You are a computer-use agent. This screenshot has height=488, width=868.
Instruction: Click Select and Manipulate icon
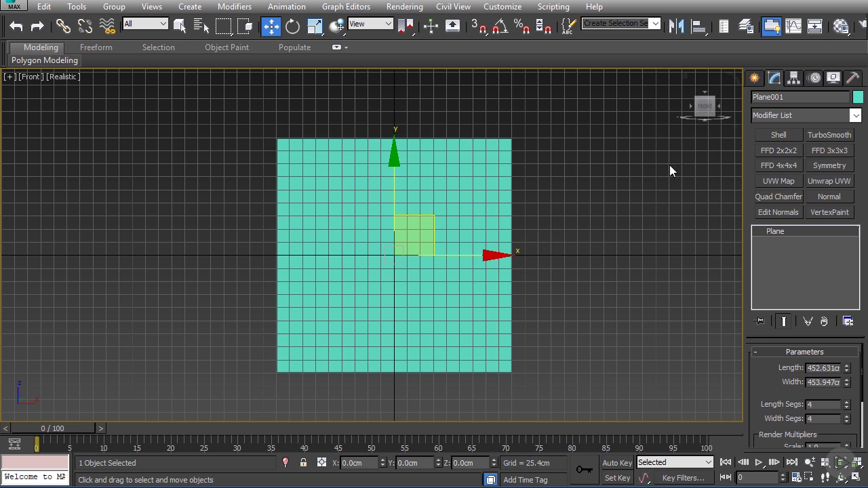[x=431, y=26]
